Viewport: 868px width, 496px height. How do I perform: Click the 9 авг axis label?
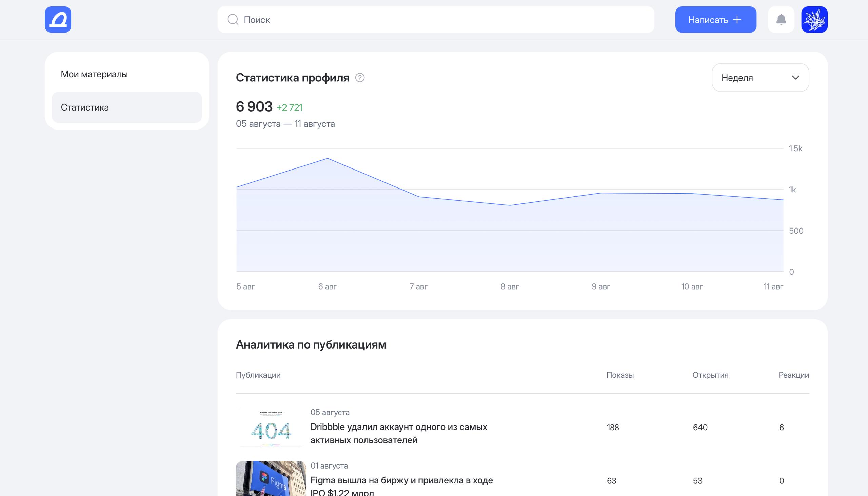pos(601,286)
